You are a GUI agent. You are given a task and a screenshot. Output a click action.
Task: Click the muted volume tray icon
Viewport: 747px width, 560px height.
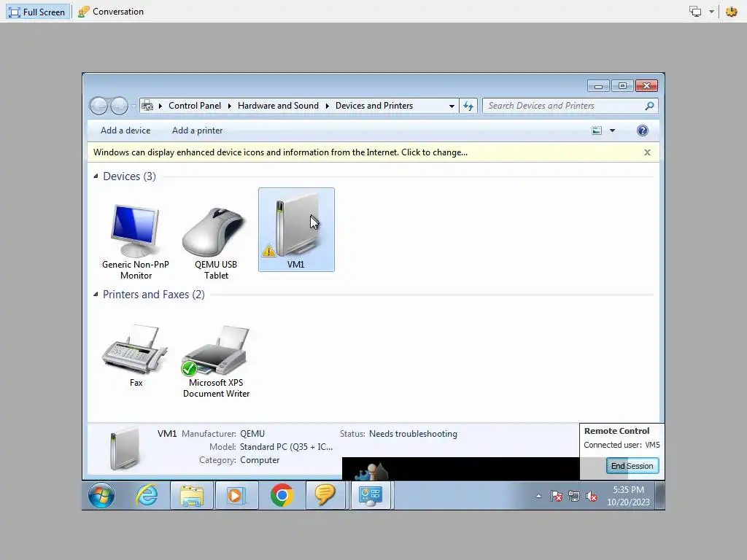click(x=591, y=496)
